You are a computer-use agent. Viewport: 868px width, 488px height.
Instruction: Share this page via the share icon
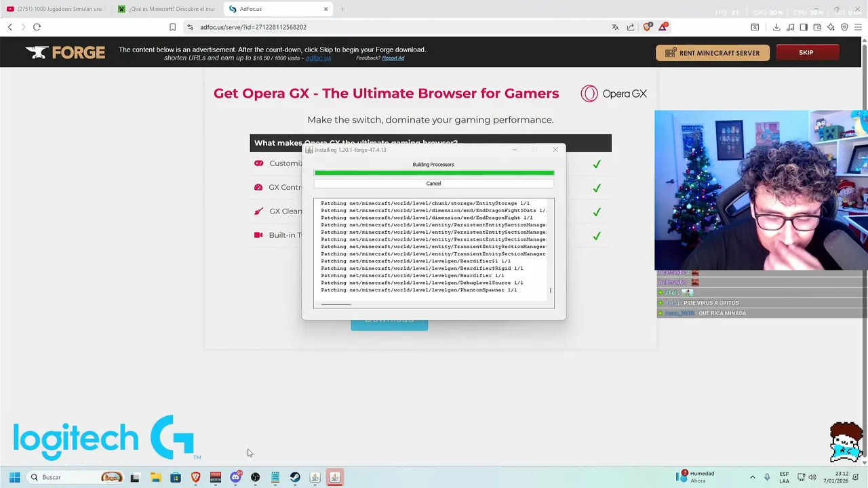631,27
